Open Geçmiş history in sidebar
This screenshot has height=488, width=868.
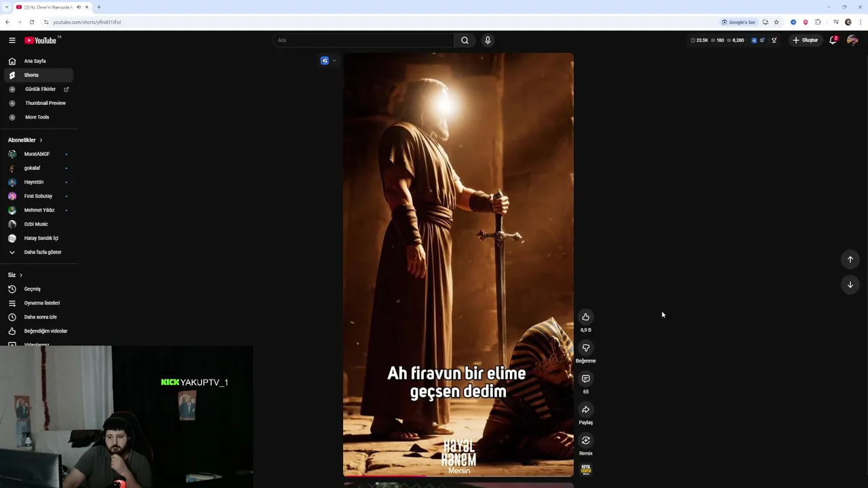coord(37,289)
